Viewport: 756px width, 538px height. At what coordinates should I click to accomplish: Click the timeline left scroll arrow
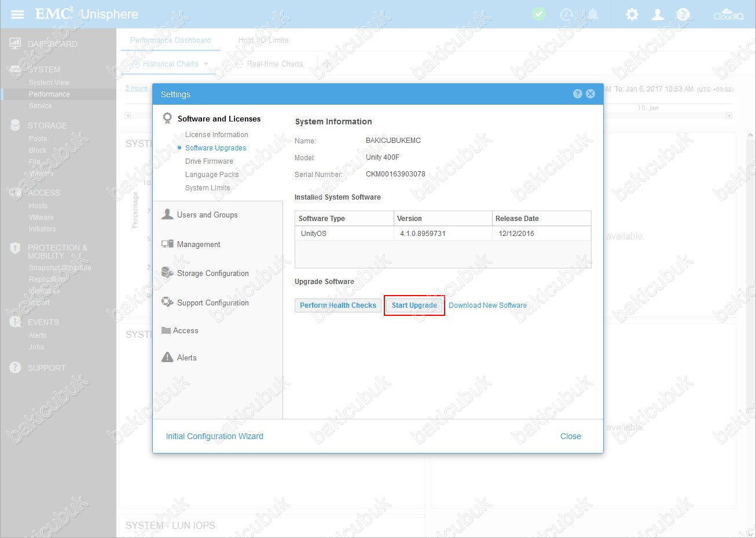coord(127,115)
